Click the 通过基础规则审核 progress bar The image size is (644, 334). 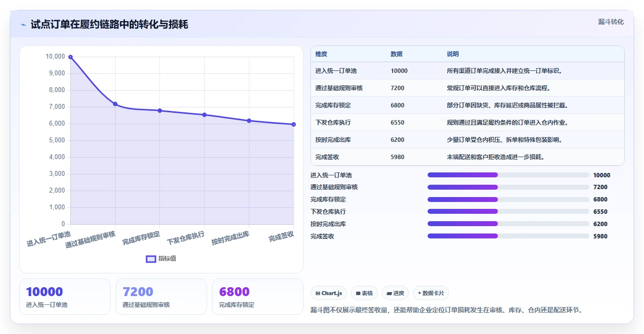pyautogui.click(x=508, y=187)
